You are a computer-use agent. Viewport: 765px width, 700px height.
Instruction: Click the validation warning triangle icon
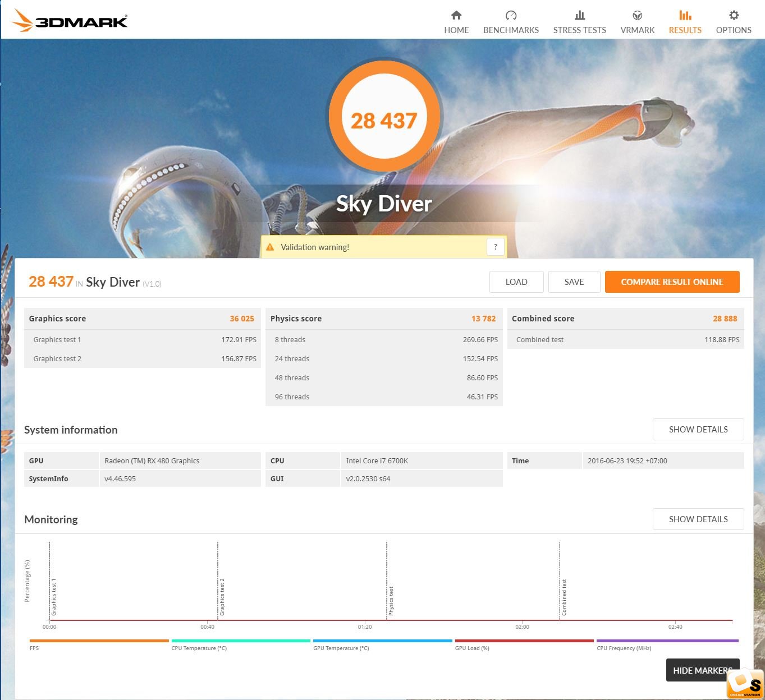coord(270,247)
